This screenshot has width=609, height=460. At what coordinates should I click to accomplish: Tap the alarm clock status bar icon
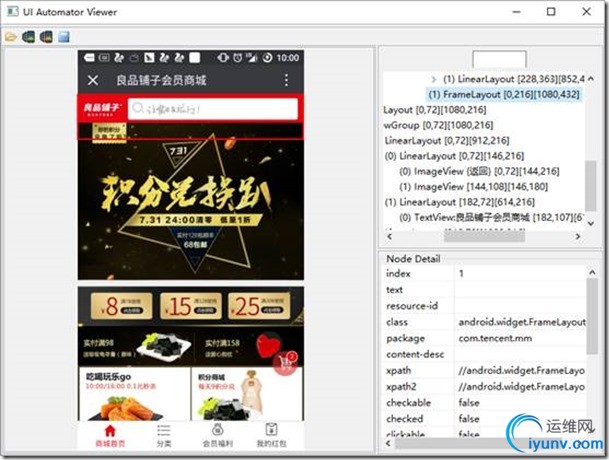click(x=237, y=58)
